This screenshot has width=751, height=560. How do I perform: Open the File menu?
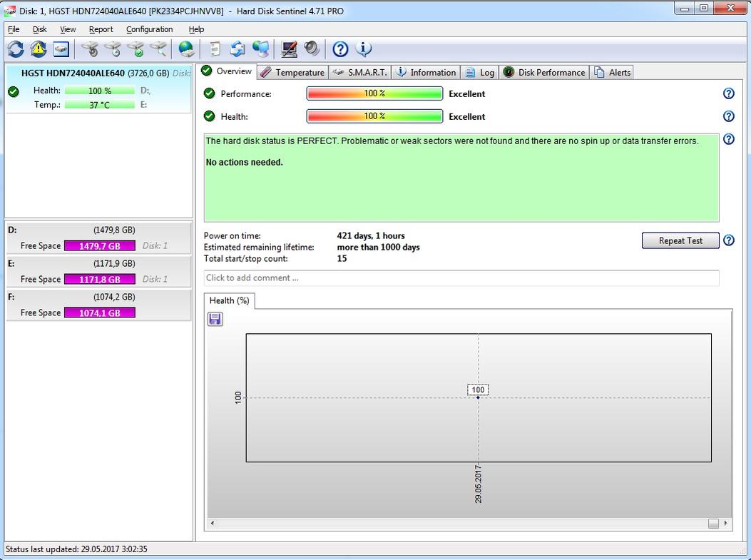click(x=14, y=29)
